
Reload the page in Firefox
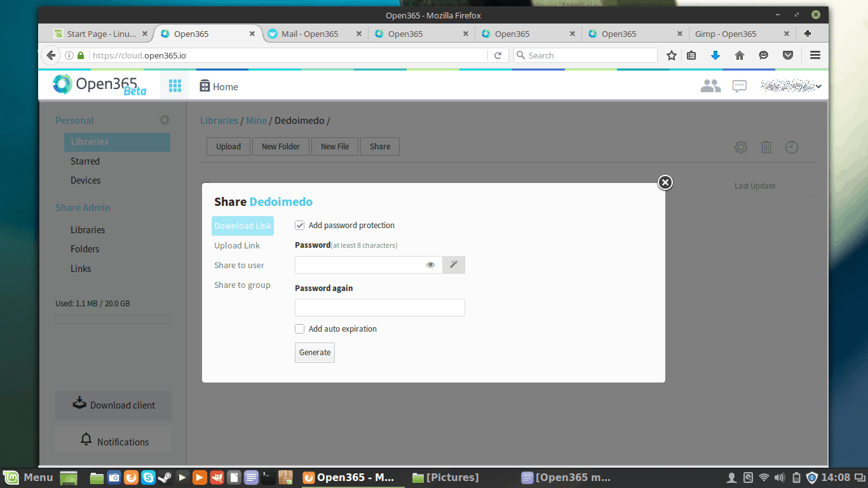pos(498,55)
